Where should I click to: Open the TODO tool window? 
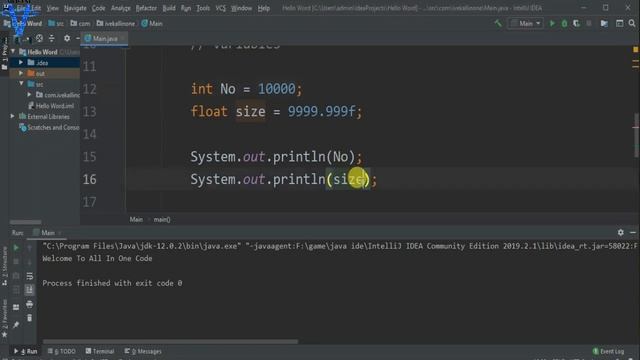coord(62,351)
